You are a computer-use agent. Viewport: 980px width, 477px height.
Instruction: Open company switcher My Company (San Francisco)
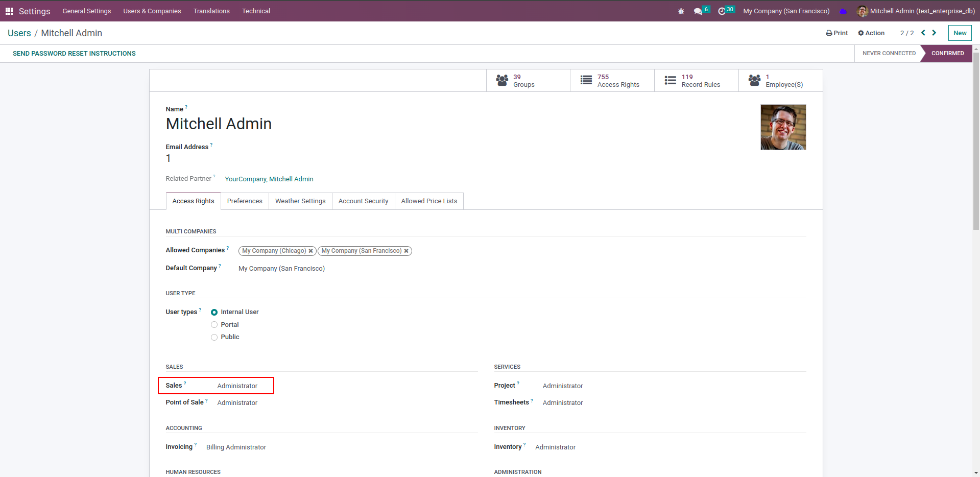(786, 11)
